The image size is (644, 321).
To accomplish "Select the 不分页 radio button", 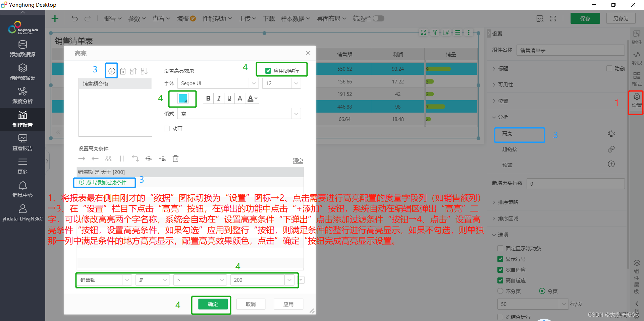I will click(x=500, y=291).
